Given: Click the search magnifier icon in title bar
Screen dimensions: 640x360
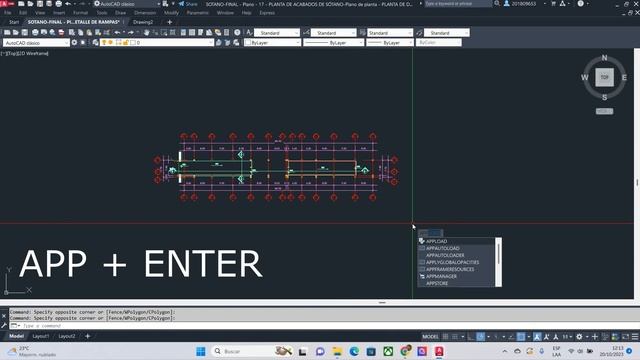Looking at the screenshot, I should [497, 4].
